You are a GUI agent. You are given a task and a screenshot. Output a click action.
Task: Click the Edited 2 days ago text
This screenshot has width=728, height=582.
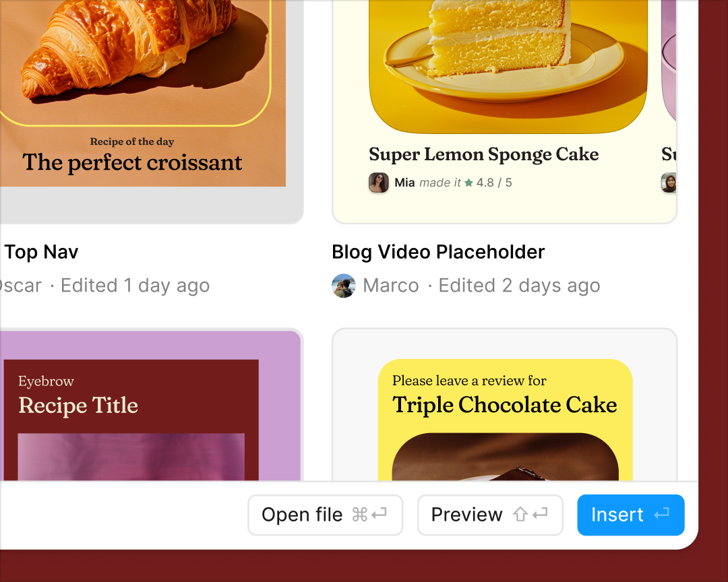point(519,286)
